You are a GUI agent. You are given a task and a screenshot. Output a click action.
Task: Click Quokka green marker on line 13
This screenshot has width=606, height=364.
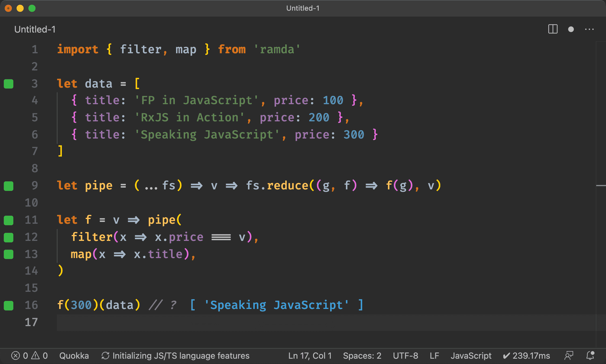[9, 254]
